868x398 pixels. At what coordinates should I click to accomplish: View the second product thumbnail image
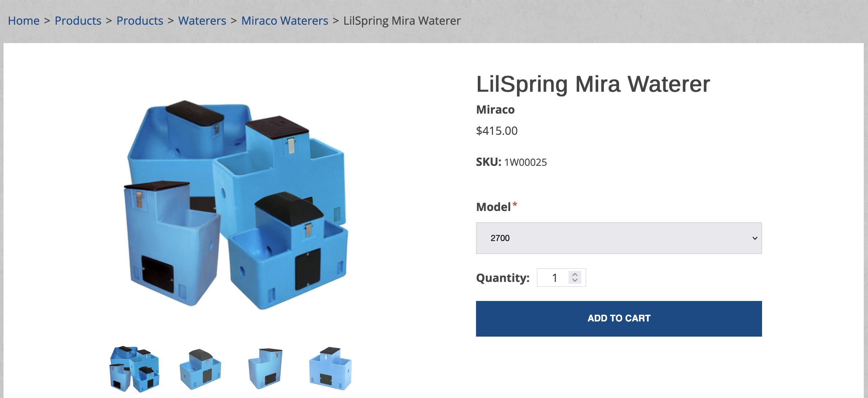201,369
